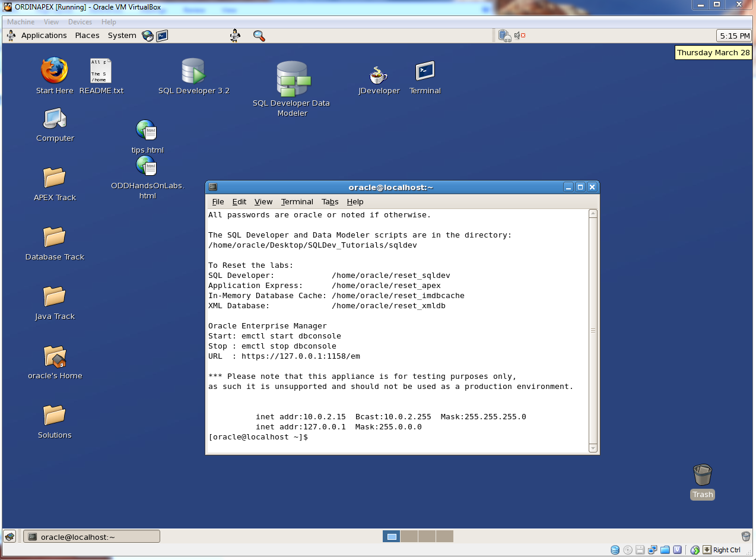This screenshot has width=756, height=560.
Task: Click the network connection tray icon
Action: [504, 36]
